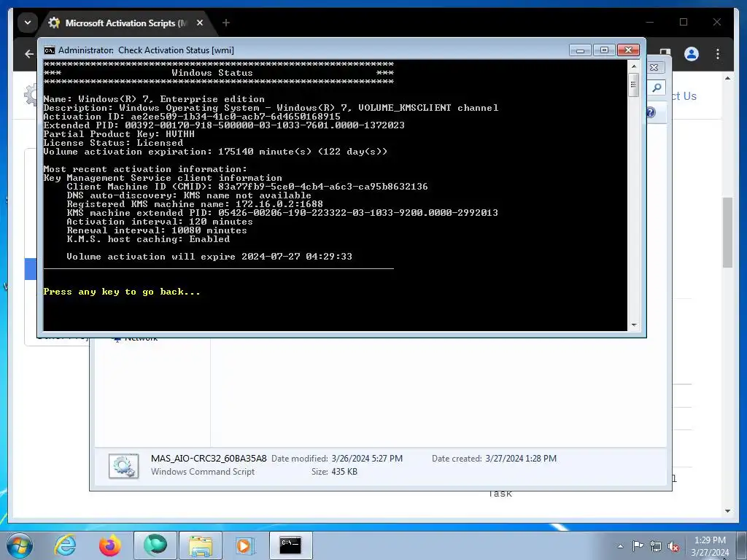Screen dimensions: 747x560
Task: Open the taskbar clock showing 1:29 PM
Action: pos(710,546)
